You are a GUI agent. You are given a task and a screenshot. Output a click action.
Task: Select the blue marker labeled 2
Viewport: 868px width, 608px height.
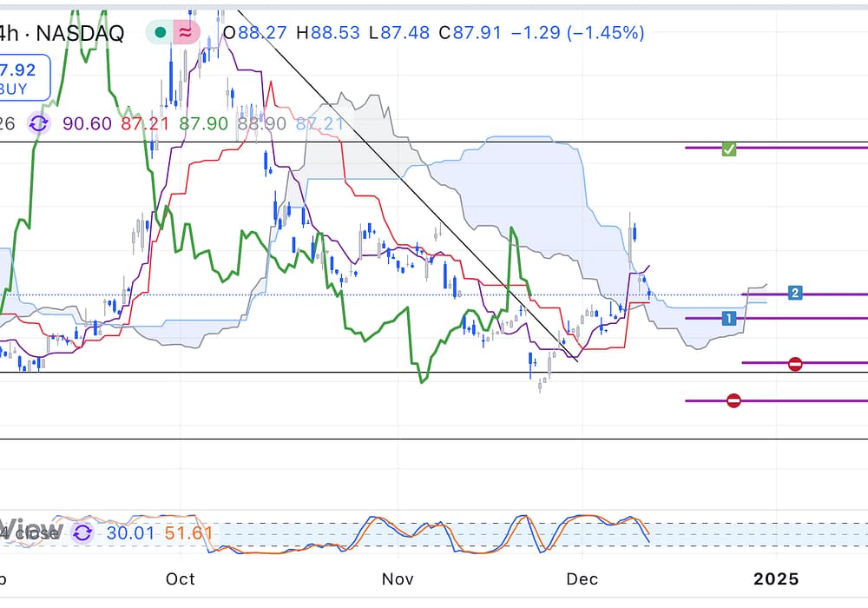[x=794, y=293]
